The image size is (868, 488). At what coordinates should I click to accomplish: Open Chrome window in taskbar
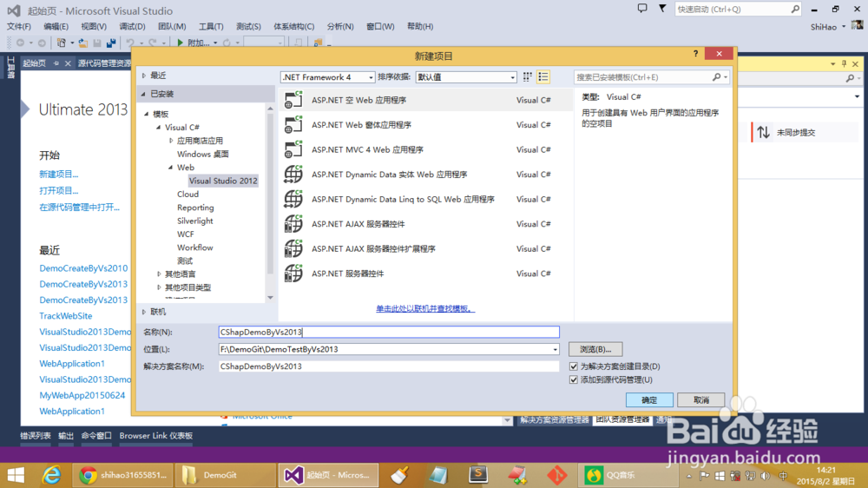tap(122, 475)
